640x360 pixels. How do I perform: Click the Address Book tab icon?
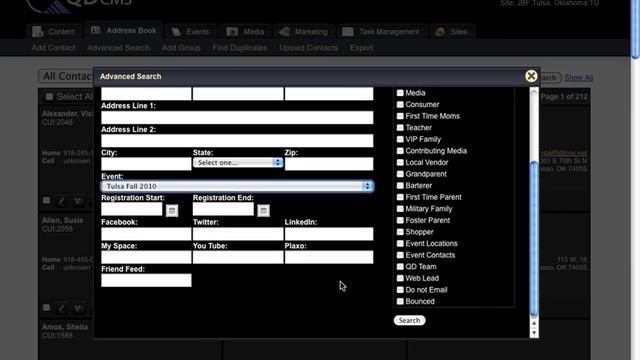(x=96, y=30)
